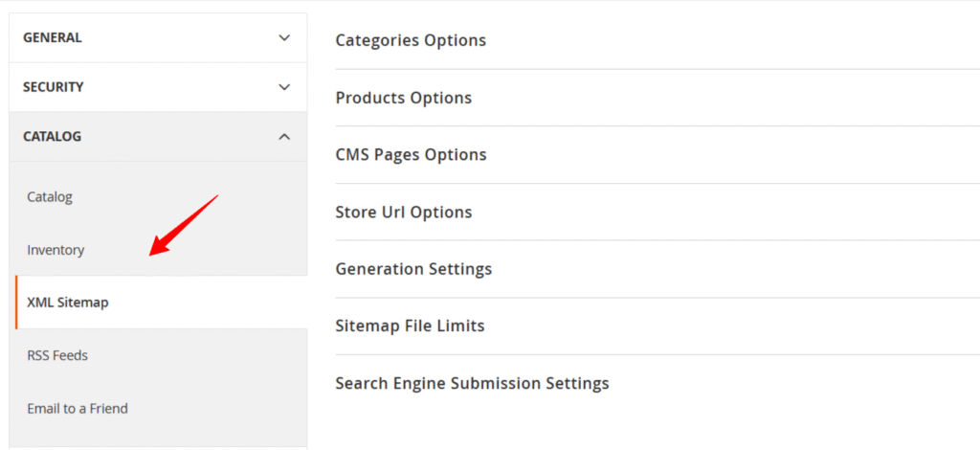
Task: Open the Inventory settings page
Action: pos(56,250)
